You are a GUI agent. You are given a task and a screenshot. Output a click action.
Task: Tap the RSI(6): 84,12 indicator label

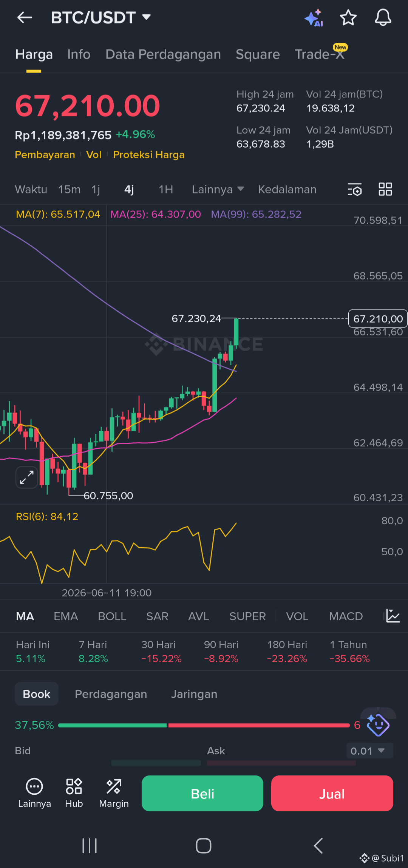tap(47, 516)
